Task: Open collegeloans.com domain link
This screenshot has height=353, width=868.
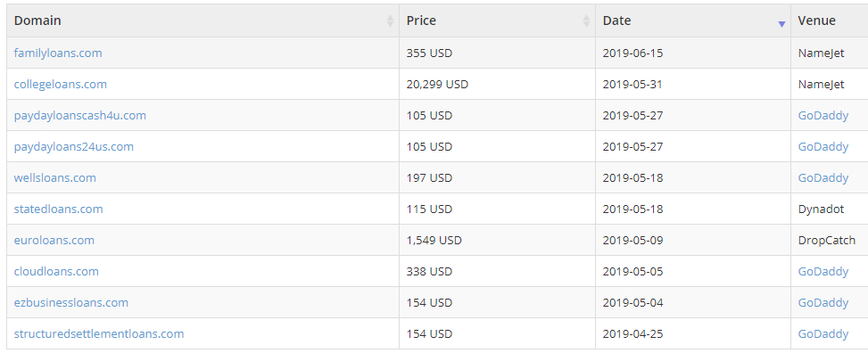Action: (x=61, y=84)
